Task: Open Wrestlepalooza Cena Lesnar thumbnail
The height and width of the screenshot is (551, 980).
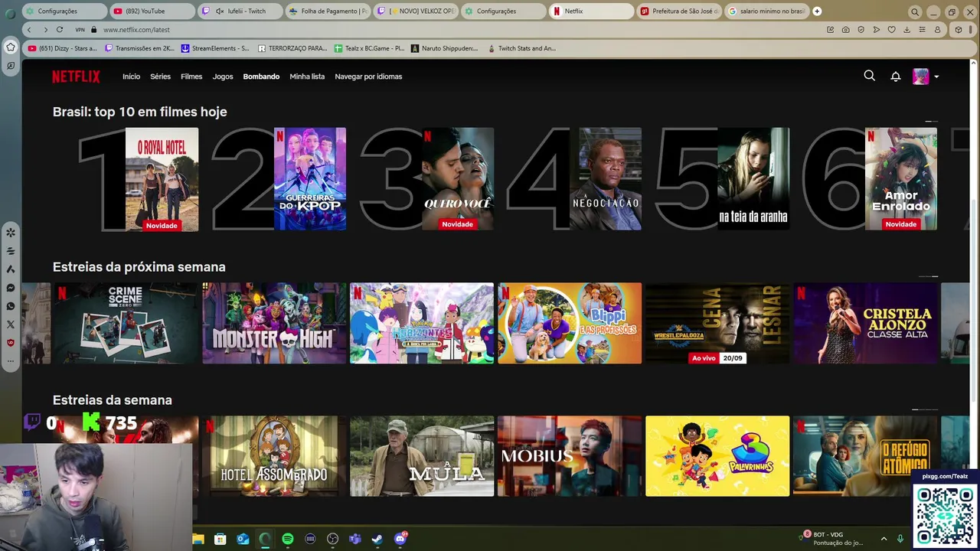Action: tap(717, 323)
